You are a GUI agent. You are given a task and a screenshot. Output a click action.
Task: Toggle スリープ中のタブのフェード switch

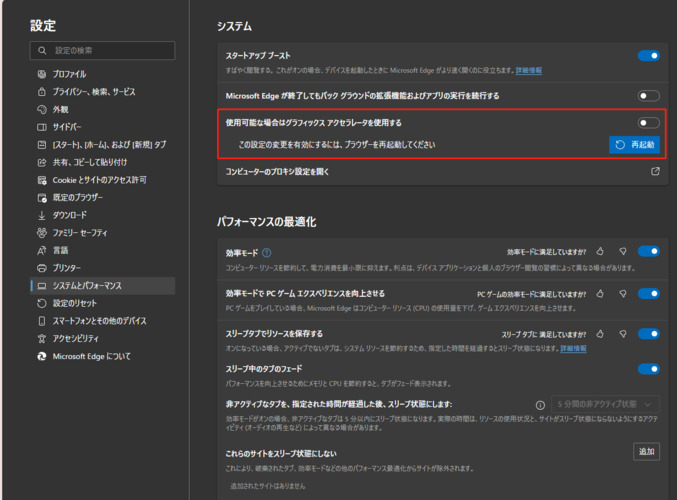coord(649,369)
